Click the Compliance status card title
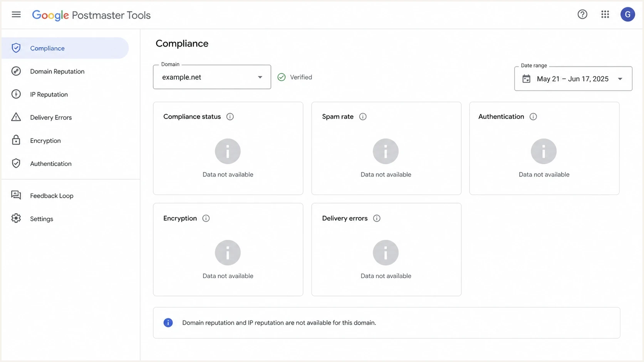Screen dimensions: 644x362 point(192,117)
